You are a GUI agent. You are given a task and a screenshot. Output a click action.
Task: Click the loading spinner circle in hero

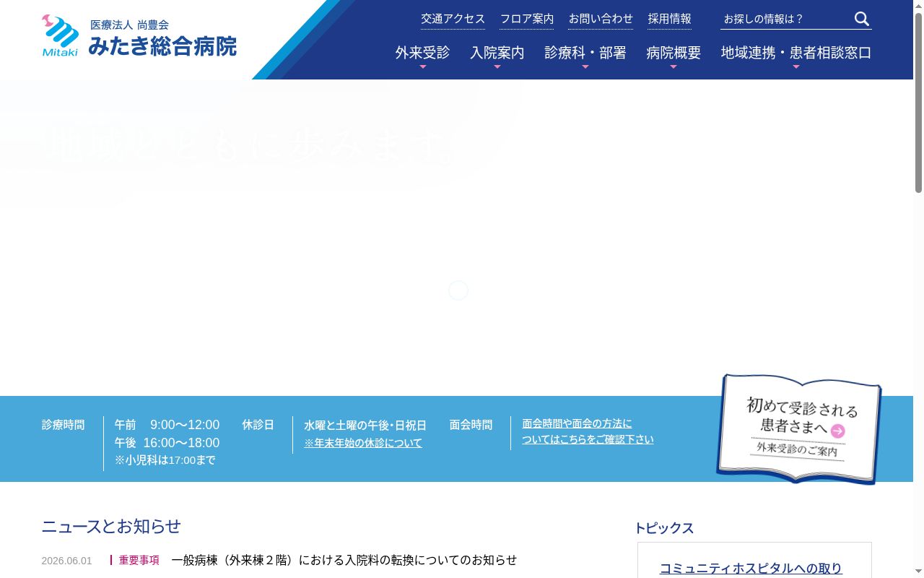click(x=458, y=290)
